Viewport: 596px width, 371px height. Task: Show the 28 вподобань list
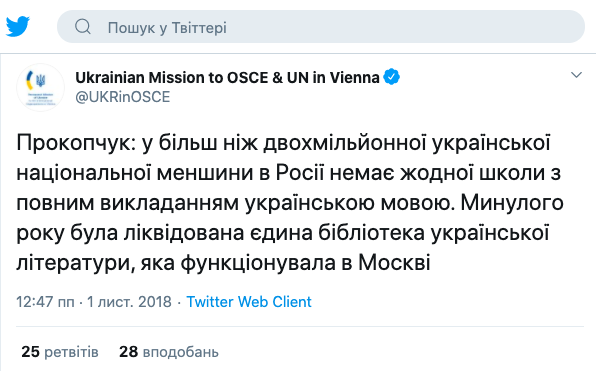[x=169, y=352]
